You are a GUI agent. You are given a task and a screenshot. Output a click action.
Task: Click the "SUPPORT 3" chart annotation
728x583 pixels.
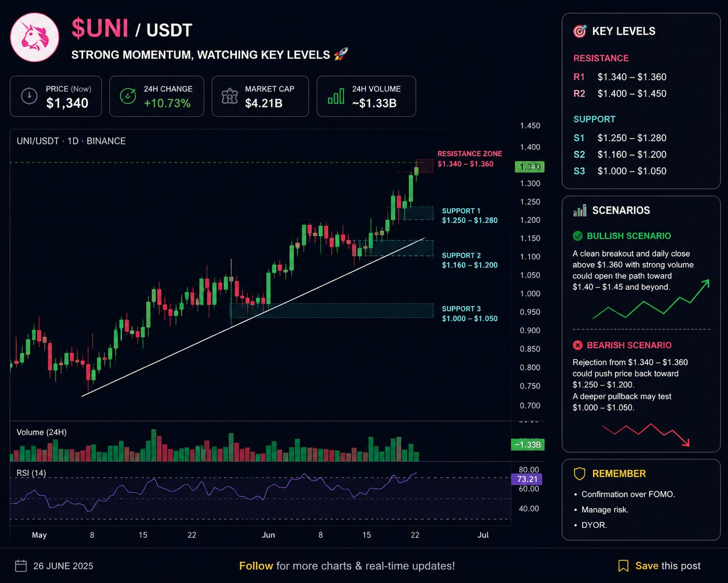[461, 309]
